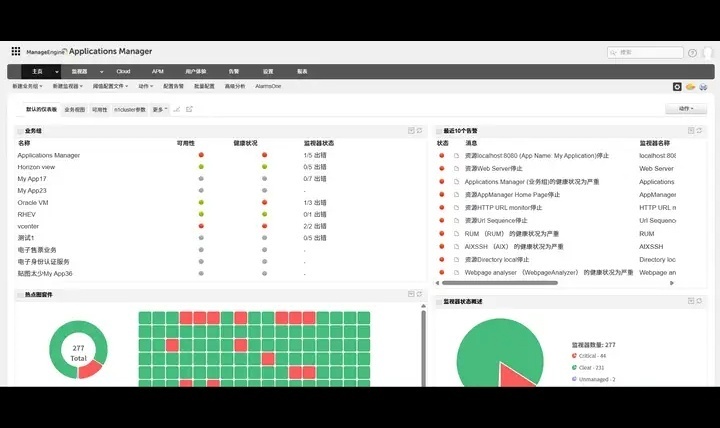This screenshot has width=720, height=428.
Task: Expand the 监视器 menu arrow
Action: tap(101, 72)
